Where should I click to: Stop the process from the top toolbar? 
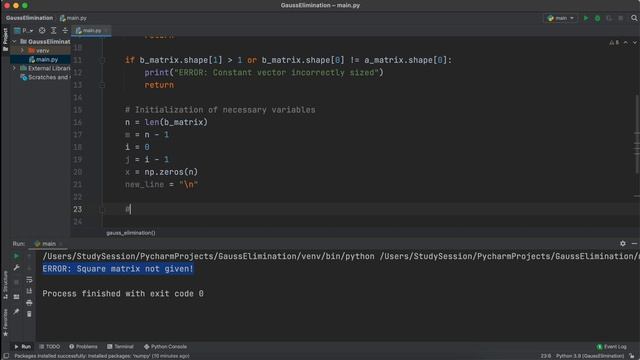pyautogui.click(x=620, y=18)
